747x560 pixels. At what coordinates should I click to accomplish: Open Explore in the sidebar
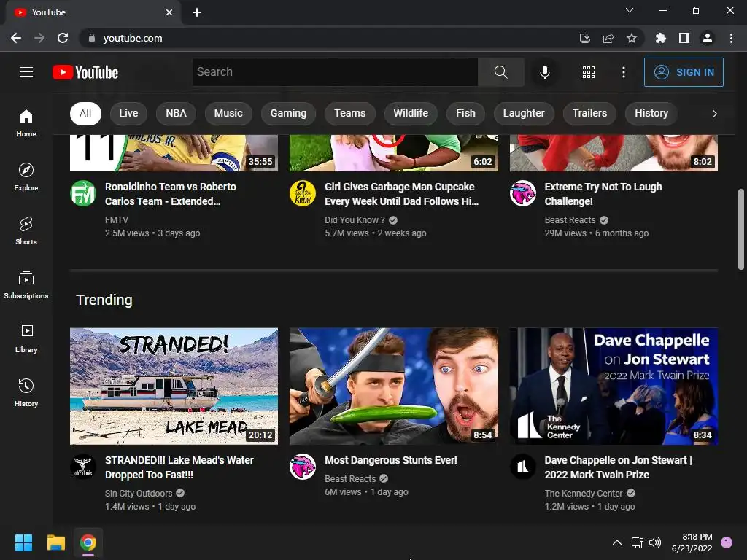click(x=26, y=176)
